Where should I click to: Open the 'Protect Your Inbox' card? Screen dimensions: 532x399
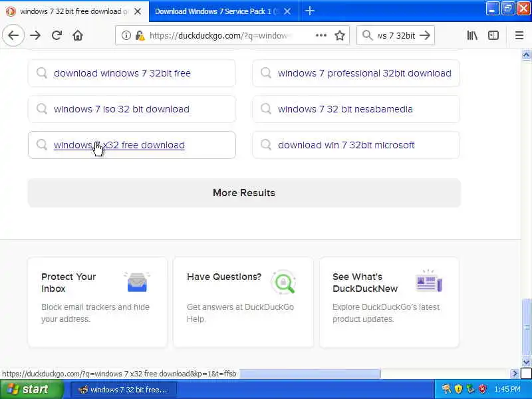click(97, 303)
